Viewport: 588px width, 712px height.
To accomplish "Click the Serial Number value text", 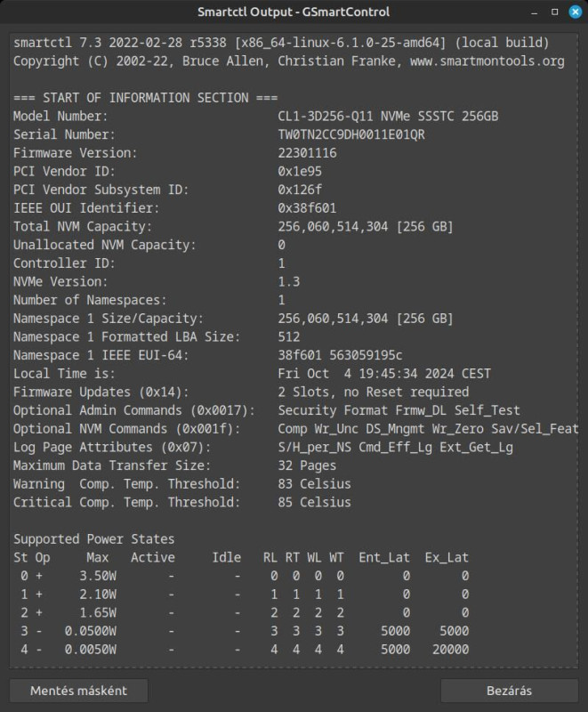I will coord(351,135).
